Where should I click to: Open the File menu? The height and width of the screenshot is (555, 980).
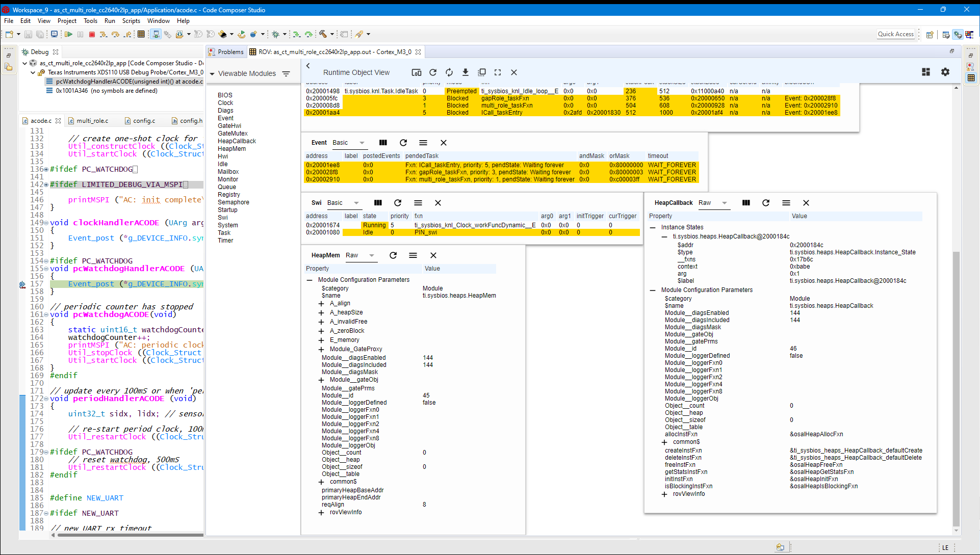coord(9,21)
